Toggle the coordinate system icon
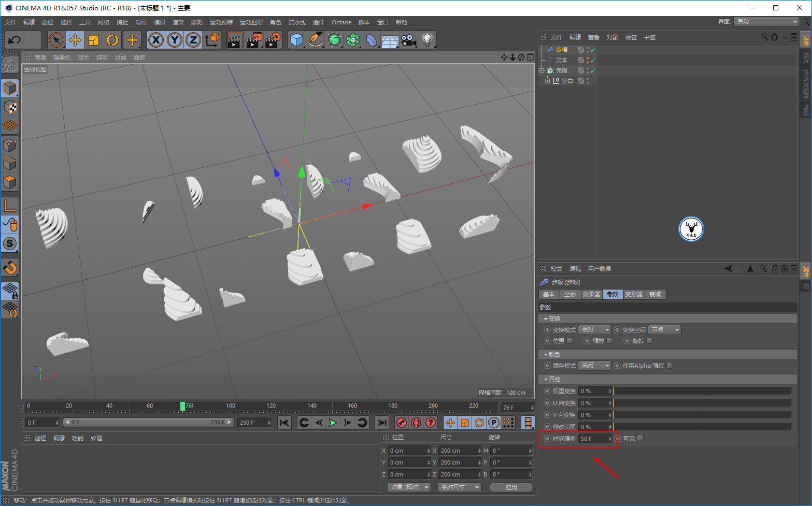The width and height of the screenshot is (812, 506). 212,40
